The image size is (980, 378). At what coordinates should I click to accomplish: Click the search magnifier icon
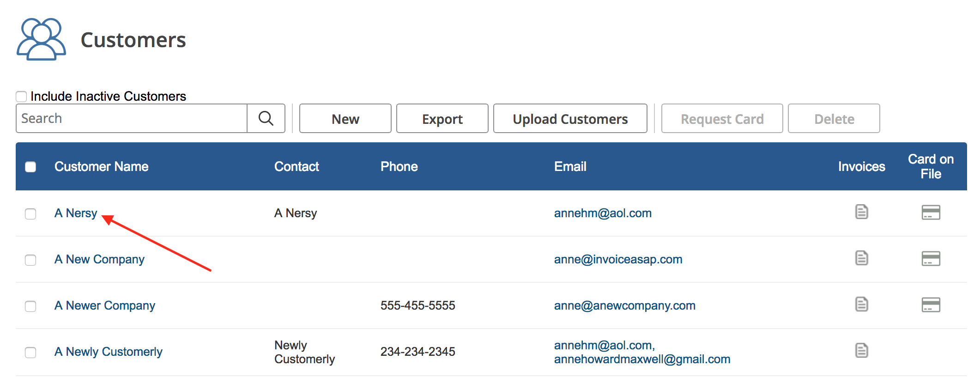click(266, 119)
